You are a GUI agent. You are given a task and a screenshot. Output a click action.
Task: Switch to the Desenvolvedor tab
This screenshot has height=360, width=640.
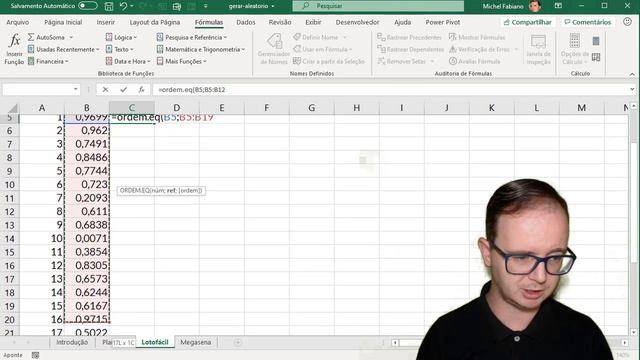tap(357, 22)
